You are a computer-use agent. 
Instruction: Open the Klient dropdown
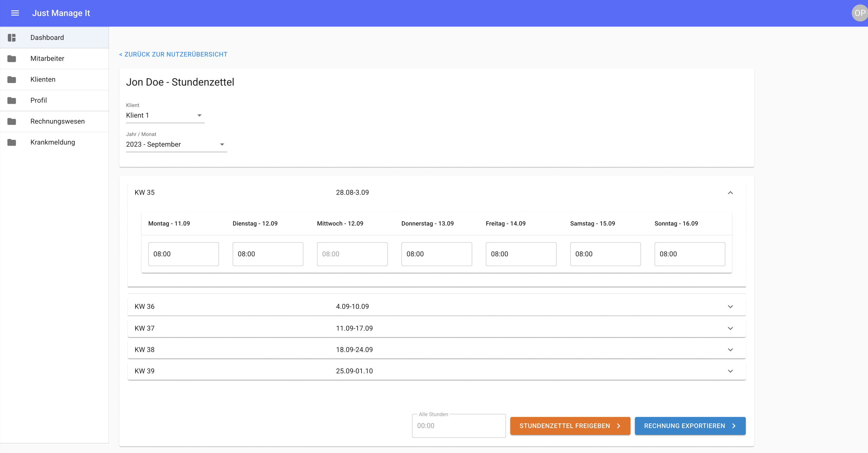pyautogui.click(x=165, y=115)
